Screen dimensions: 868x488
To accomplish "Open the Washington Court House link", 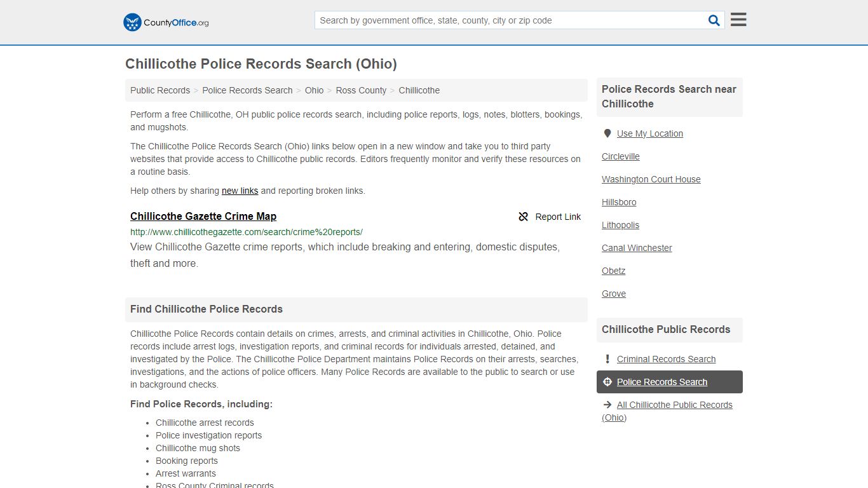I will pos(651,179).
